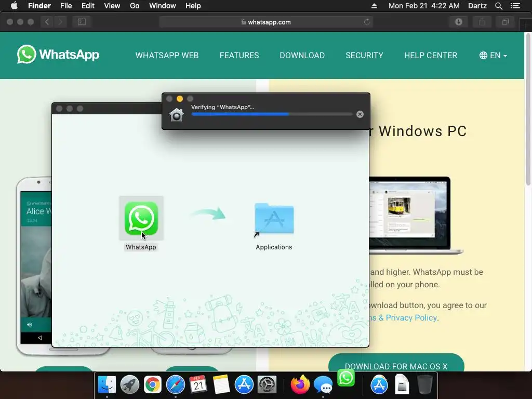Screen dimensions: 532x399
Task: Click the Privacy Policy link
Action: click(411, 318)
